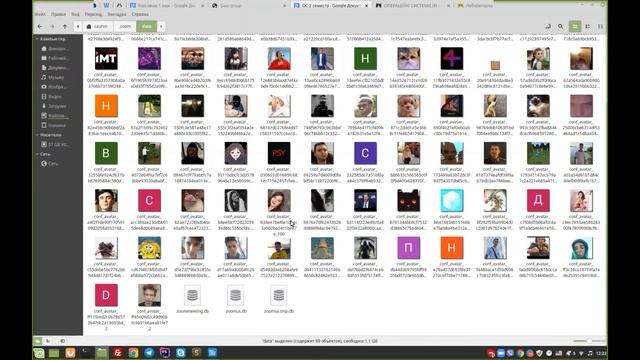
Task: Select the pink D avatar file
Action: click(x=106, y=295)
